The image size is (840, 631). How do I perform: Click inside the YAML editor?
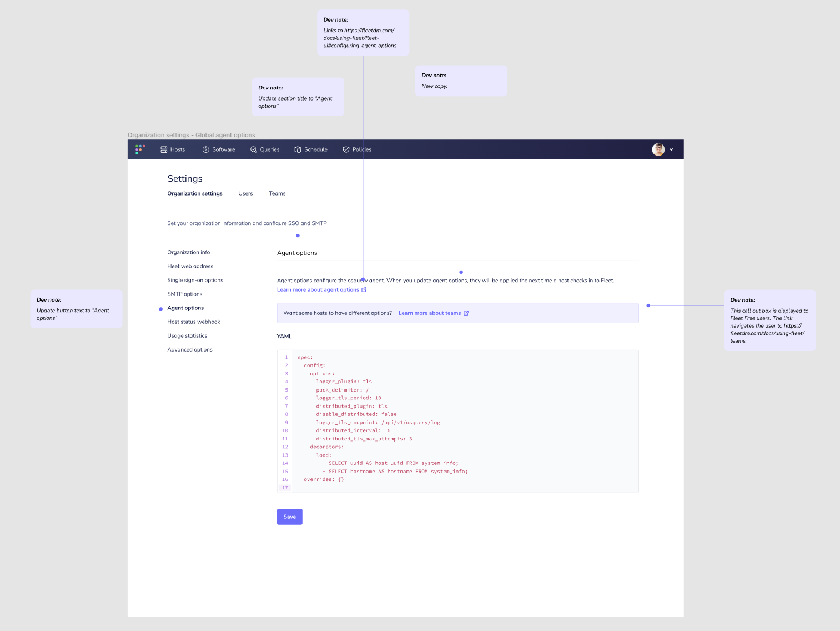tap(455, 421)
